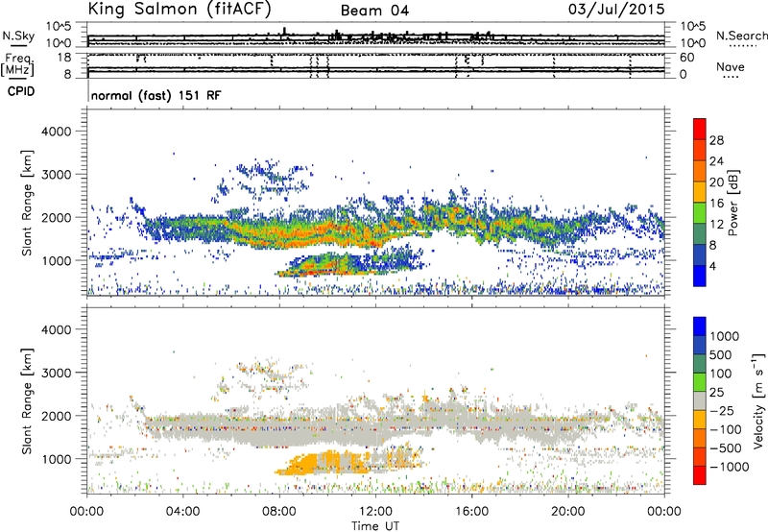Screen dimensions: 768x532
Task: Pick the bright blue bottom segment of Power bar
Action: pos(700,276)
